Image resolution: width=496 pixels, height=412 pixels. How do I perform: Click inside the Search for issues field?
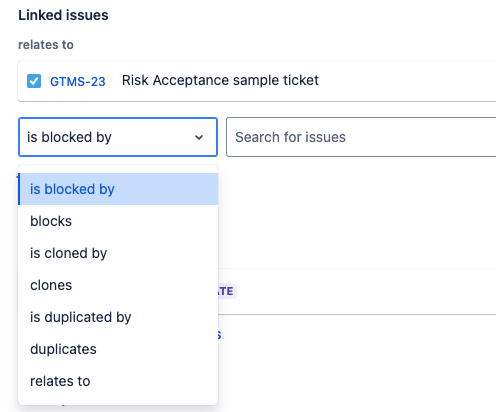click(x=361, y=137)
